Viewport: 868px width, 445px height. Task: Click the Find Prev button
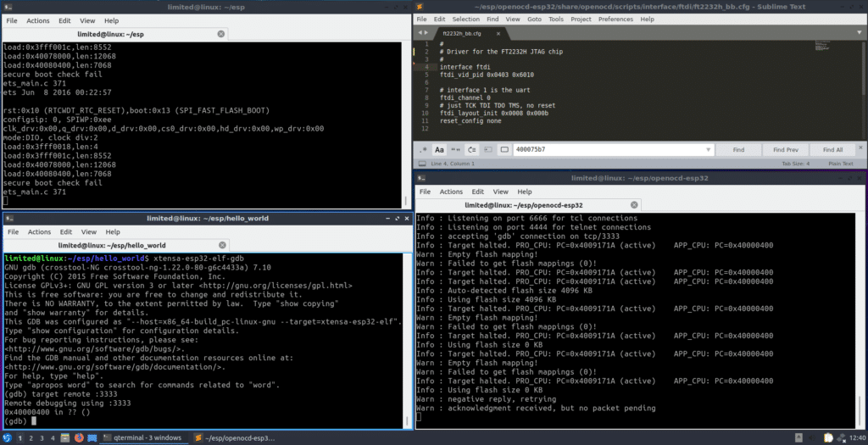(x=786, y=150)
